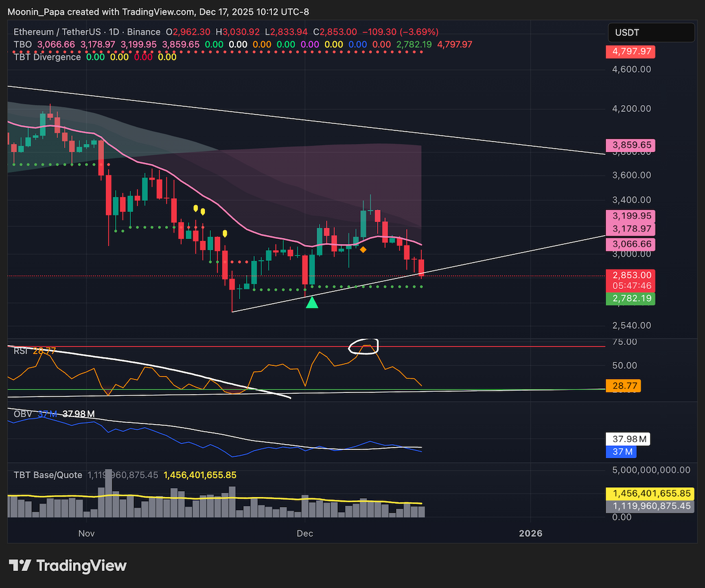Click the orange diamond marker near December candles
This screenshot has width=705, height=588.
pyautogui.click(x=363, y=250)
